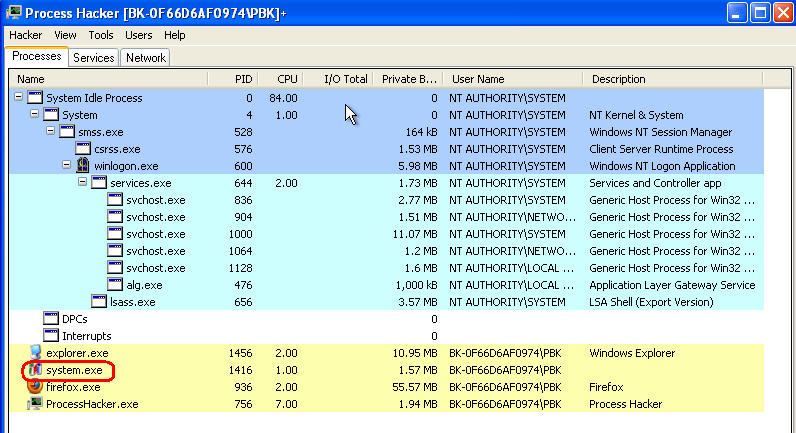This screenshot has width=796, height=433.
Task: Open the Help menu
Action: (x=175, y=35)
